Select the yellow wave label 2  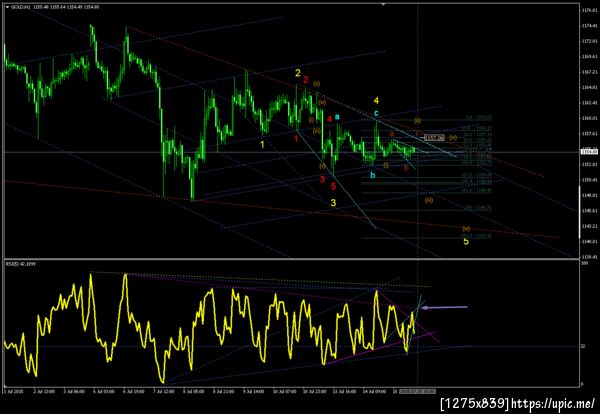pyautogui.click(x=298, y=73)
